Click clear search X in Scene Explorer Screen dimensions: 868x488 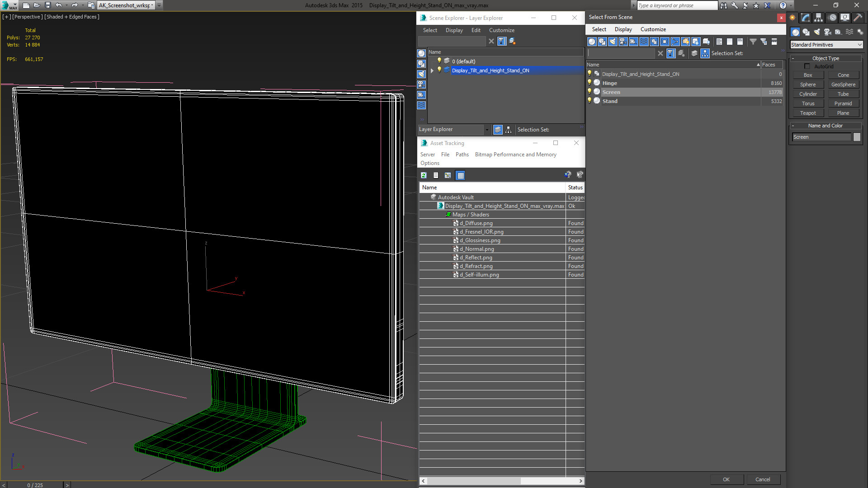coord(491,41)
